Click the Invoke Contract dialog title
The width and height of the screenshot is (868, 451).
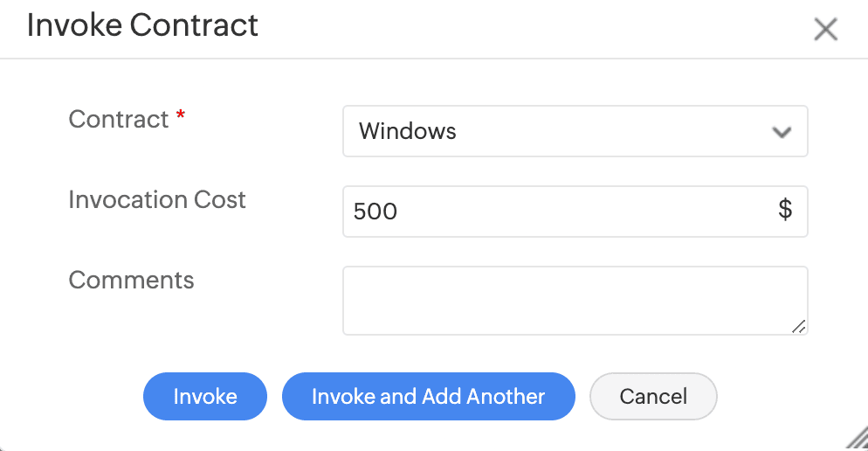(142, 25)
